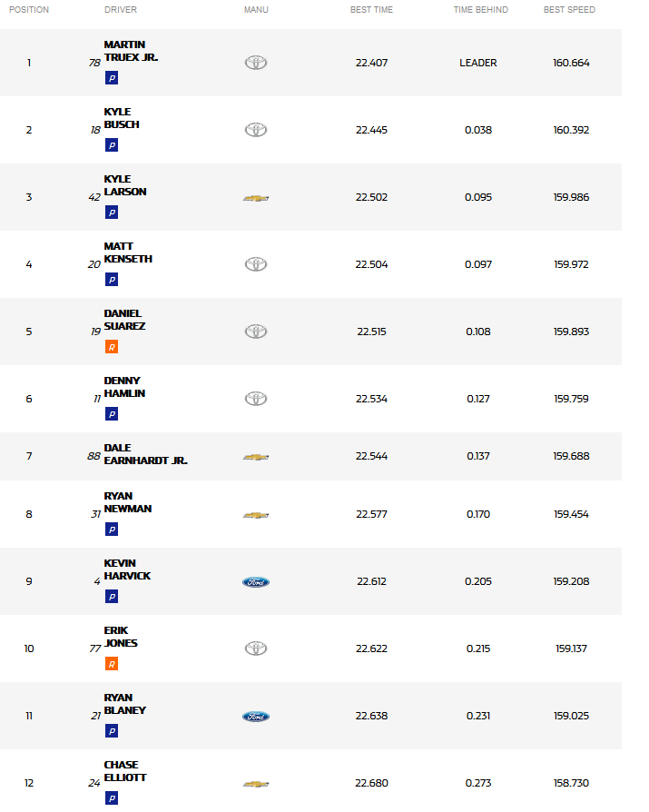Click the Manu column header
Viewport: 649px width, 812px height.
click(255, 10)
